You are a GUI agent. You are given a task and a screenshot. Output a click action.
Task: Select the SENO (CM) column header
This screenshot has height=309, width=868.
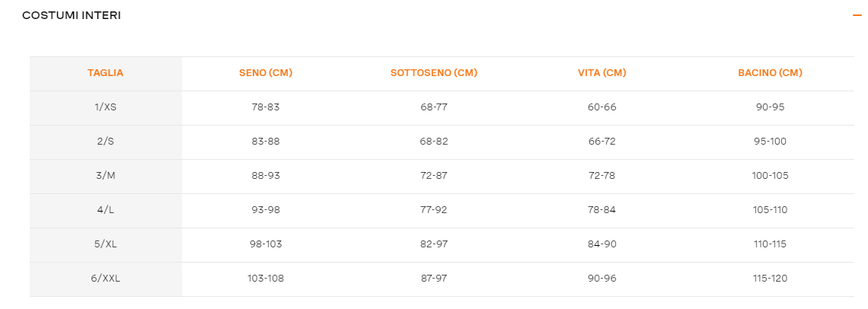(266, 73)
